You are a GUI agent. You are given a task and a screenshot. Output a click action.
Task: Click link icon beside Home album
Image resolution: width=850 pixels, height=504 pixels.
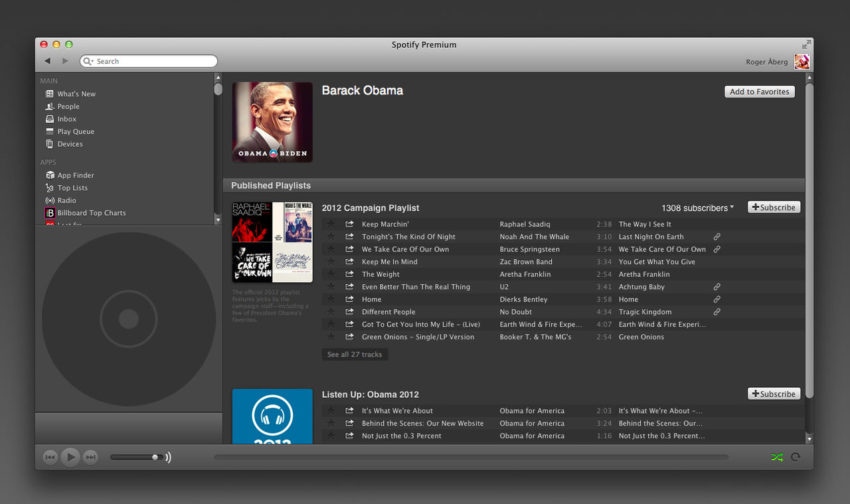click(717, 299)
